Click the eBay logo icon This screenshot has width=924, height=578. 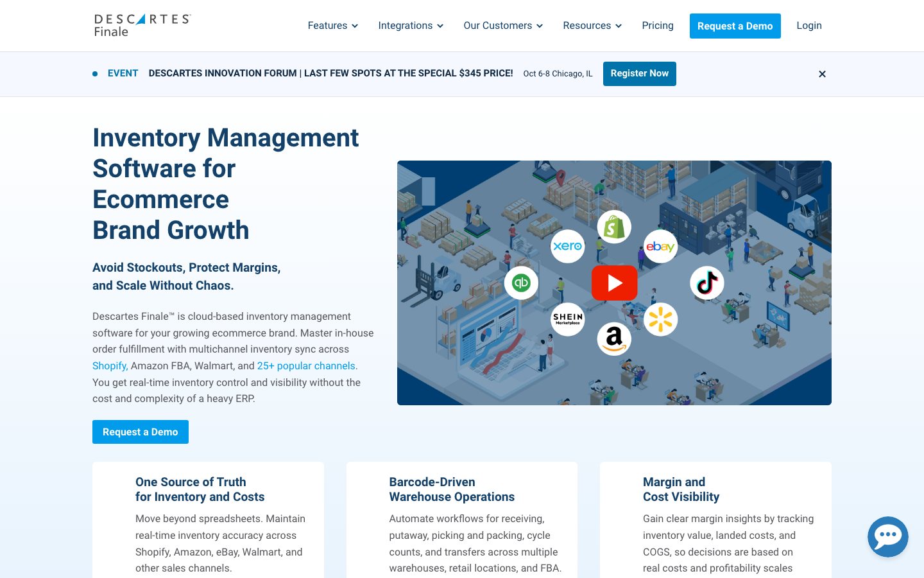click(x=660, y=246)
